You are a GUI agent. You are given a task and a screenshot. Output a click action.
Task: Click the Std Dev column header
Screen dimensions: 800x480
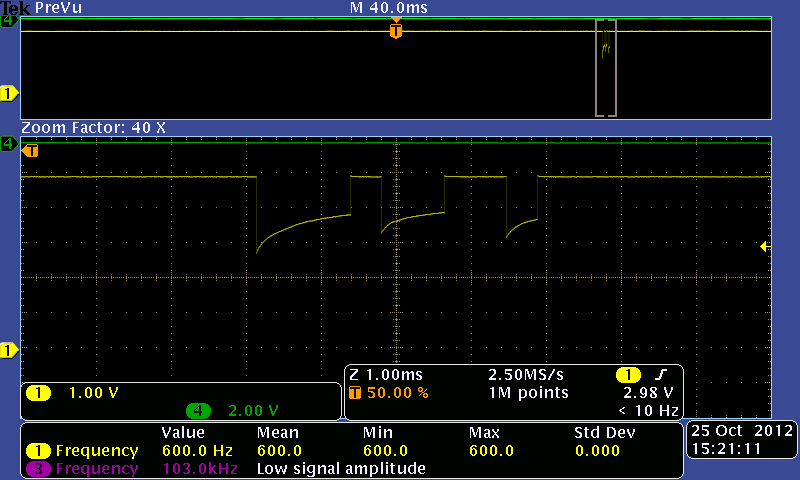[605, 433]
